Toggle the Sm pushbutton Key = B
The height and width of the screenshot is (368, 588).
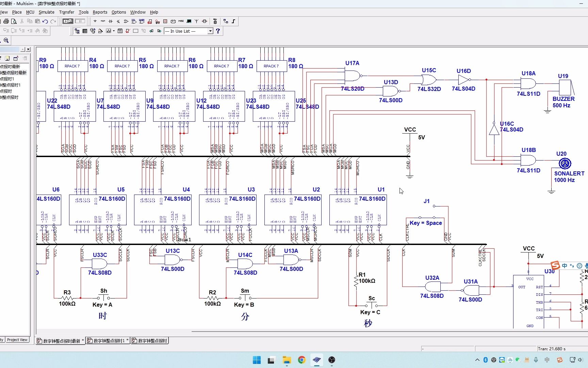[245, 297]
